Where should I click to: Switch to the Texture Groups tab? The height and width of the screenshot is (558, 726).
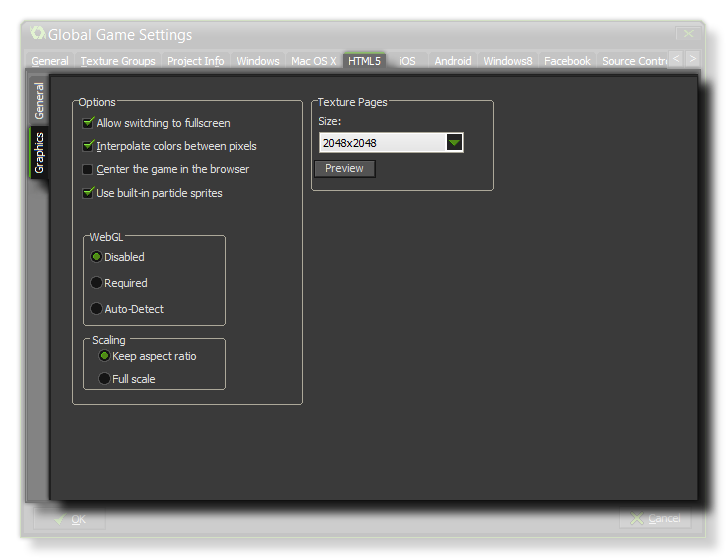[x=118, y=61]
